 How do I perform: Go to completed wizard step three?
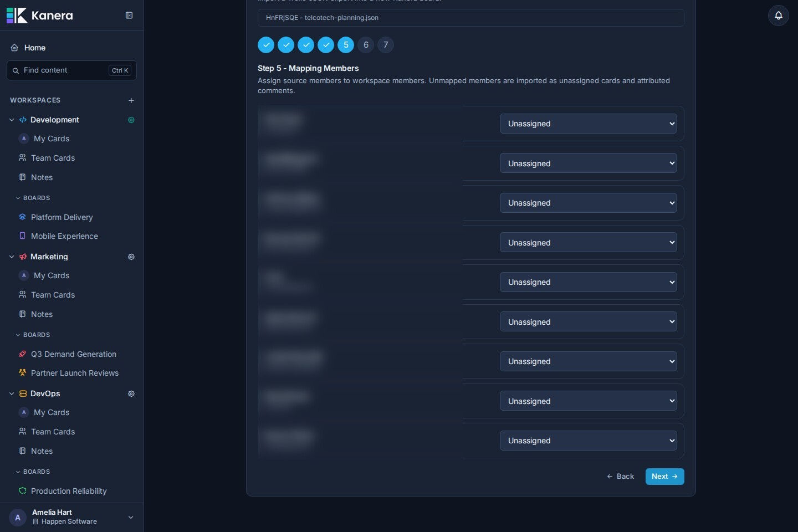[x=306, y=45]
